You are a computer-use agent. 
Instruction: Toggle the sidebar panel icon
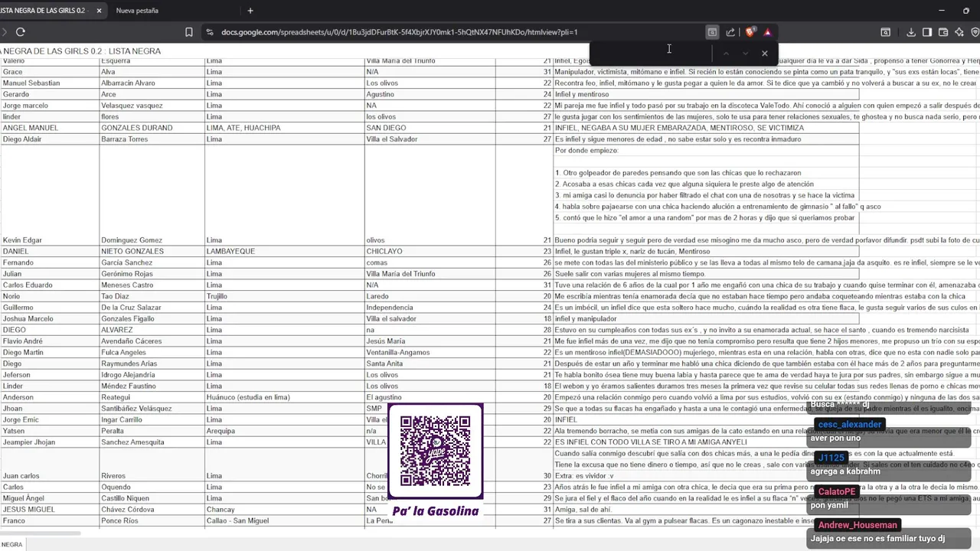(927, 32)
